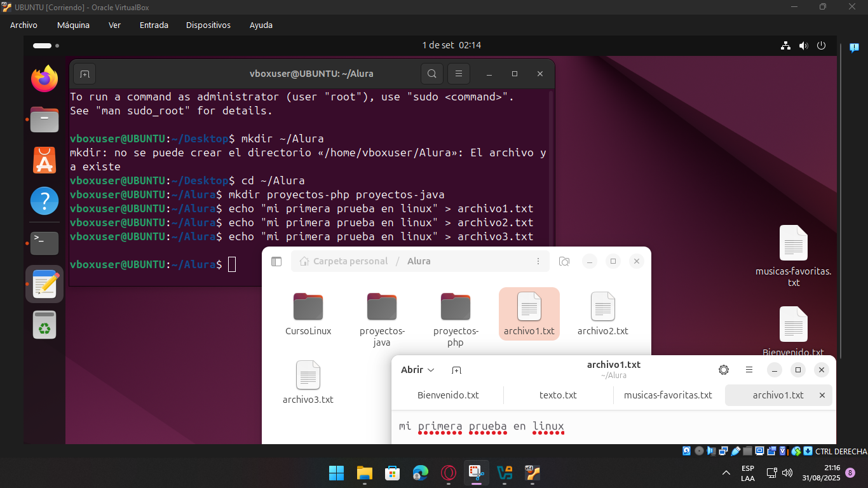The image size is (868, 488).
Task: Open the network status icon in the top bar
Action: pyautogui.click(x=786, y=46)
